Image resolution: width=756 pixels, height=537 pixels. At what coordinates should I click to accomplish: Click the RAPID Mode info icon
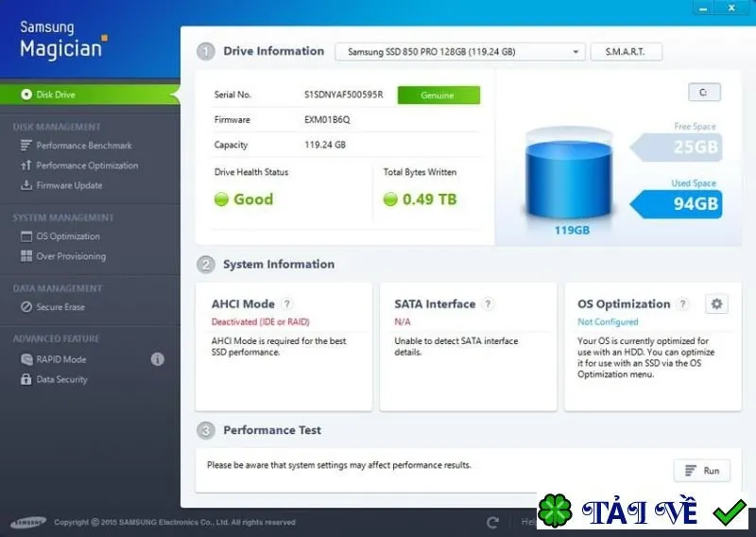click(x=157, y=359)
